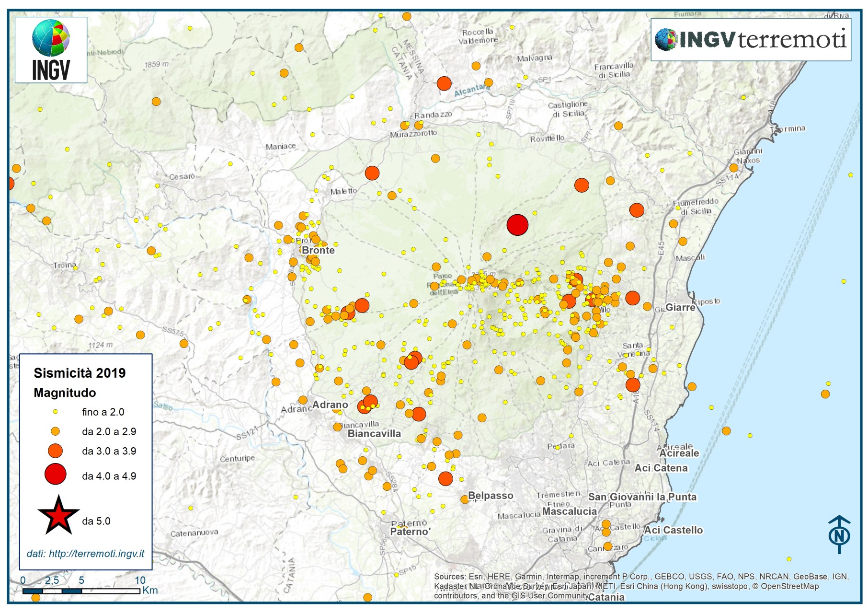Click the Aci Castello town label

[673, 530]
